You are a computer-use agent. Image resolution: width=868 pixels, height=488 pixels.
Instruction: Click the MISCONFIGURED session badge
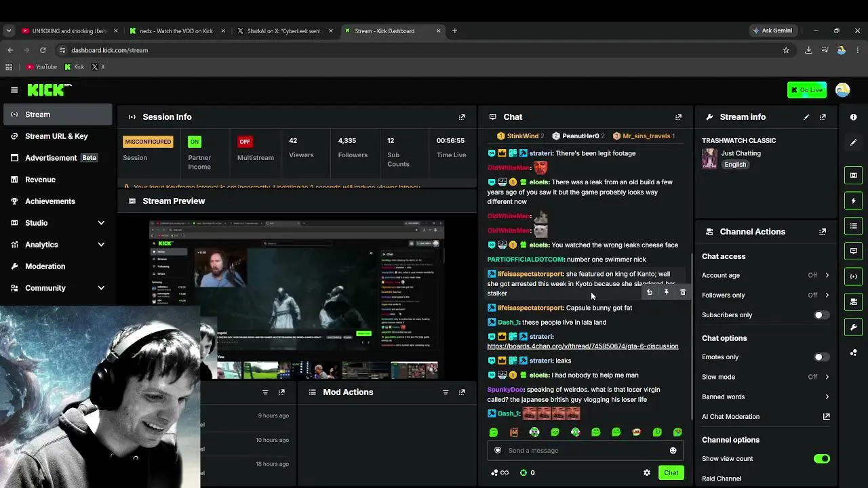pyautogui.click(x=148, y=142)
